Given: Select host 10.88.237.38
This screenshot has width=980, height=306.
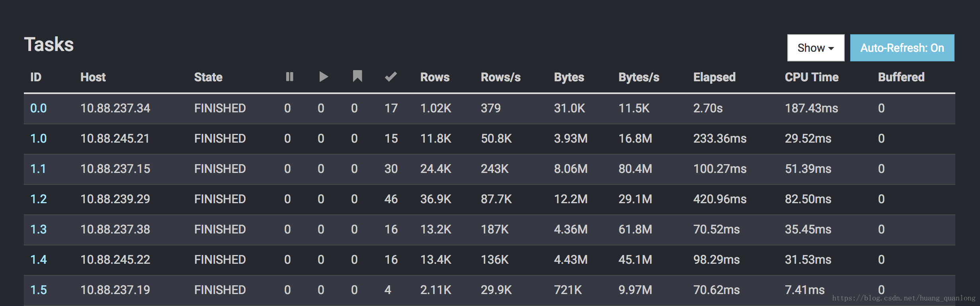Looking at the screenshot, I should (115, 229).
